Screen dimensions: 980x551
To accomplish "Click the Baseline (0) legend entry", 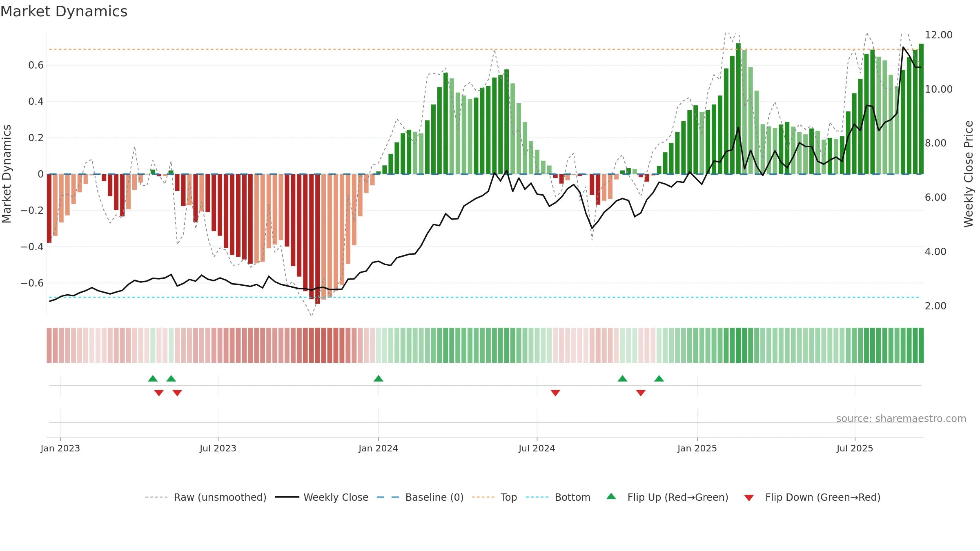I will [420, 497].
